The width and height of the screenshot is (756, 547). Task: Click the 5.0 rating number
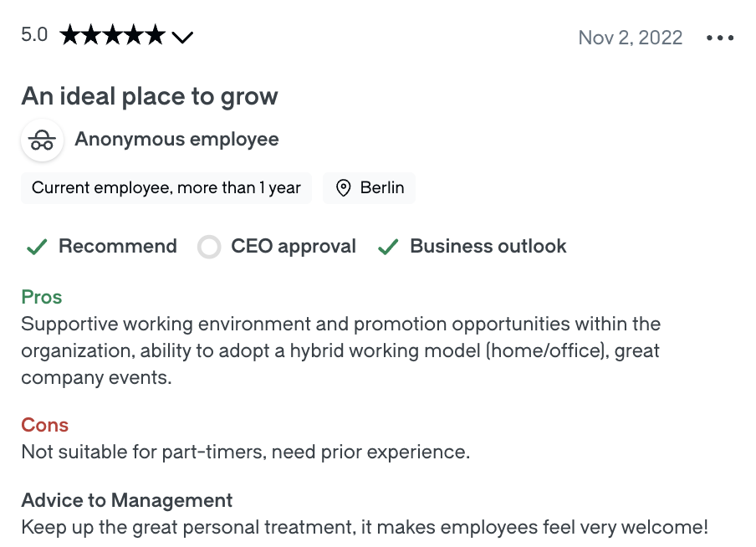pos(34,36)
